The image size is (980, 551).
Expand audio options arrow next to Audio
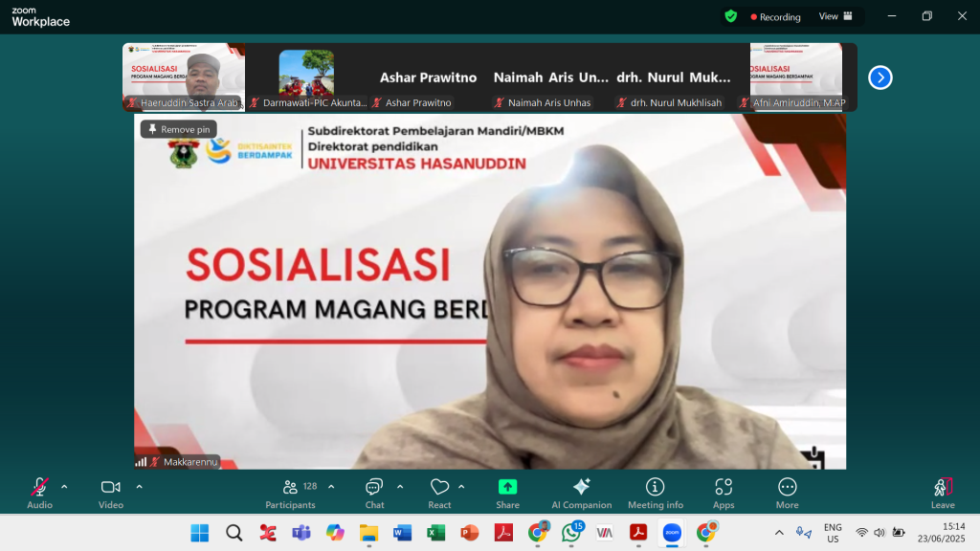pyautogui.click(x=64, y=486)
